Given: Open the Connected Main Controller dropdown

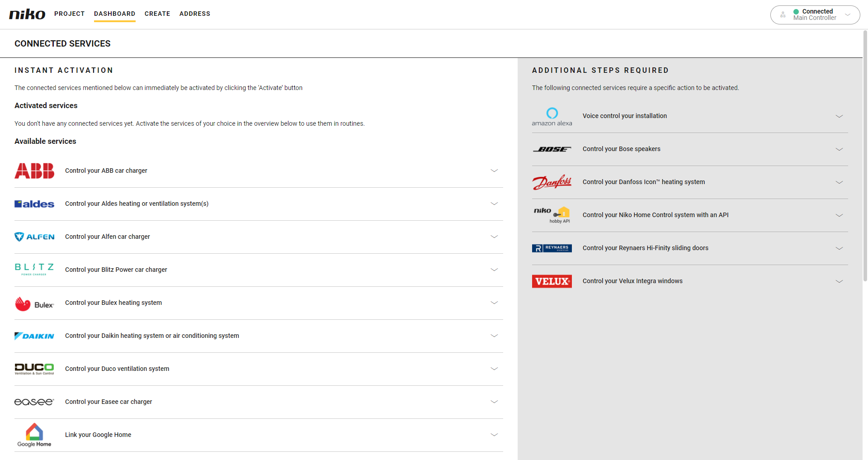Looking at the screenshot, I should (x=815, y=15).
